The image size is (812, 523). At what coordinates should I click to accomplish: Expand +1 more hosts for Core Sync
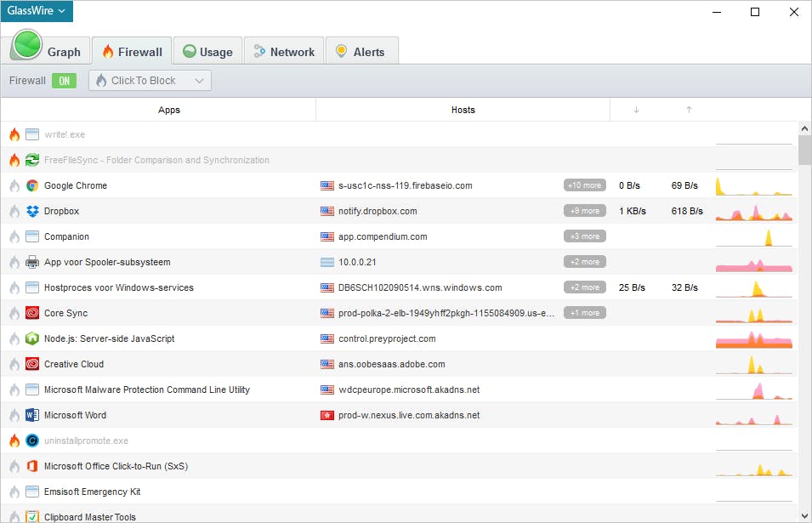[x=585, y=313]
